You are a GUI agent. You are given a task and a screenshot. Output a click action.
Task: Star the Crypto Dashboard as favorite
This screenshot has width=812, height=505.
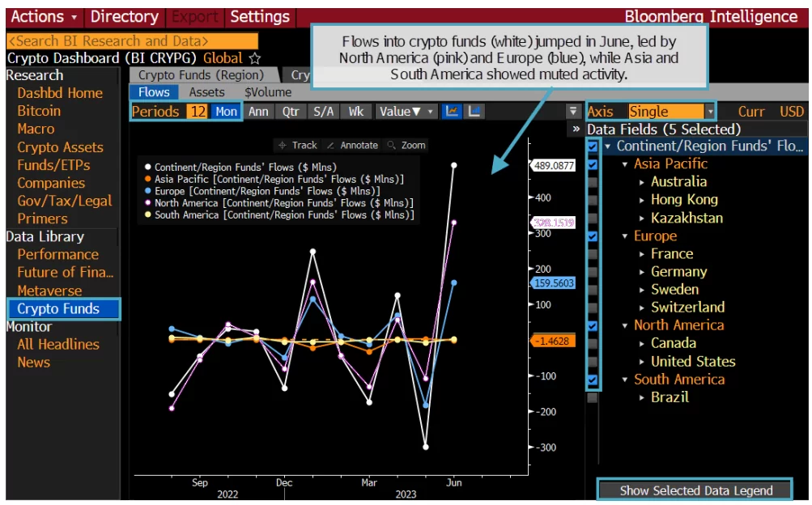[x=255, y=58]
